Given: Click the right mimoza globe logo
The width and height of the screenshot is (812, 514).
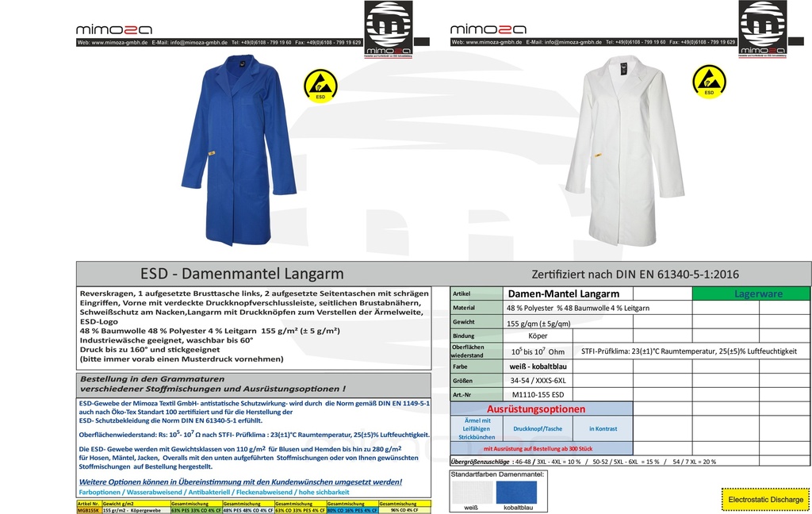Looking at the screenshot, I should pos(763,26).
